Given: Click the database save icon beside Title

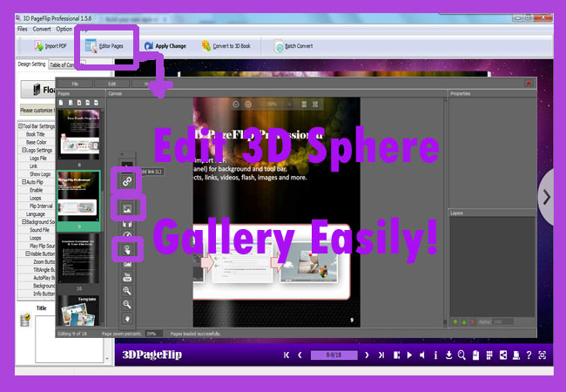Looking at the screenshot, I should pos(25,321).
